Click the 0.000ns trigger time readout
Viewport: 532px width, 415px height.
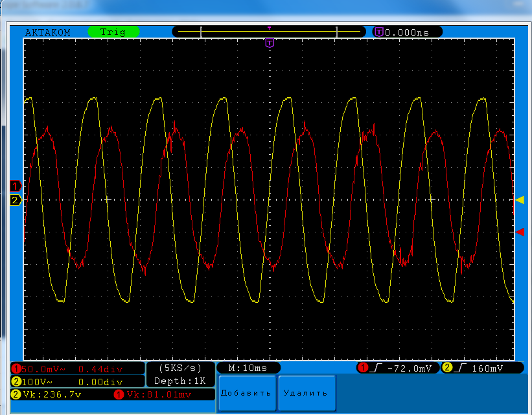pyautogui.click(x=407, y=32)
